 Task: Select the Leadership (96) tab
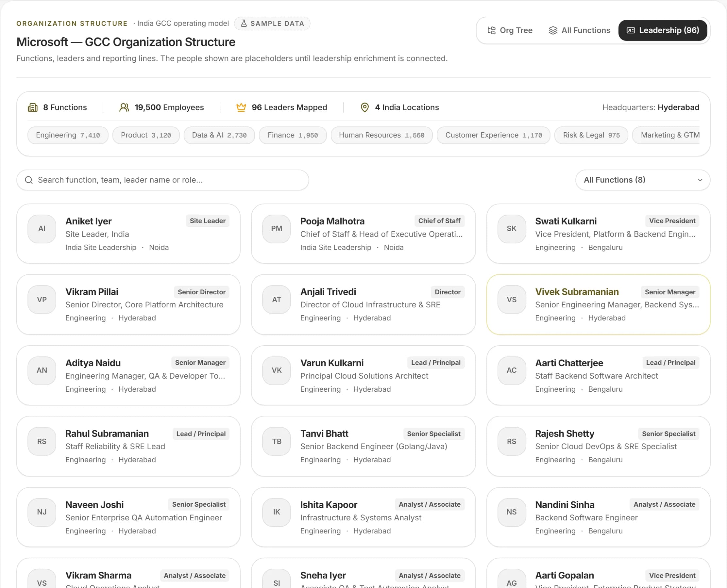tap(663, 30)
